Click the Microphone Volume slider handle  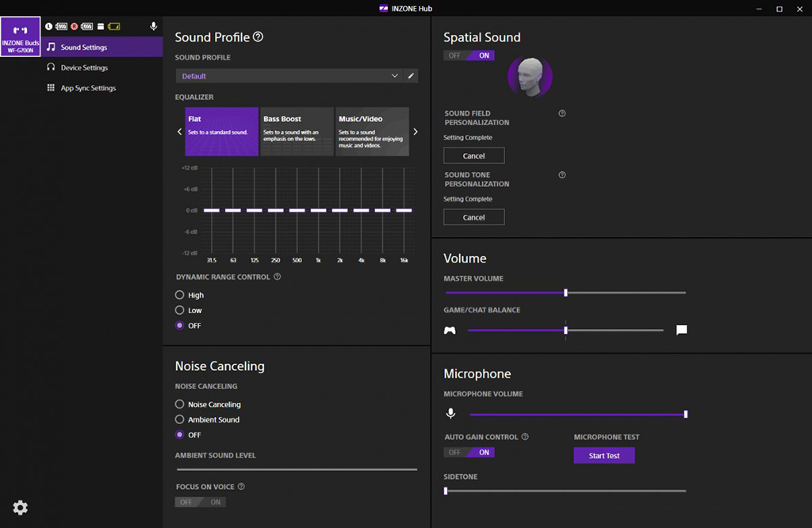pyautogui.click(x=686, y=414)
